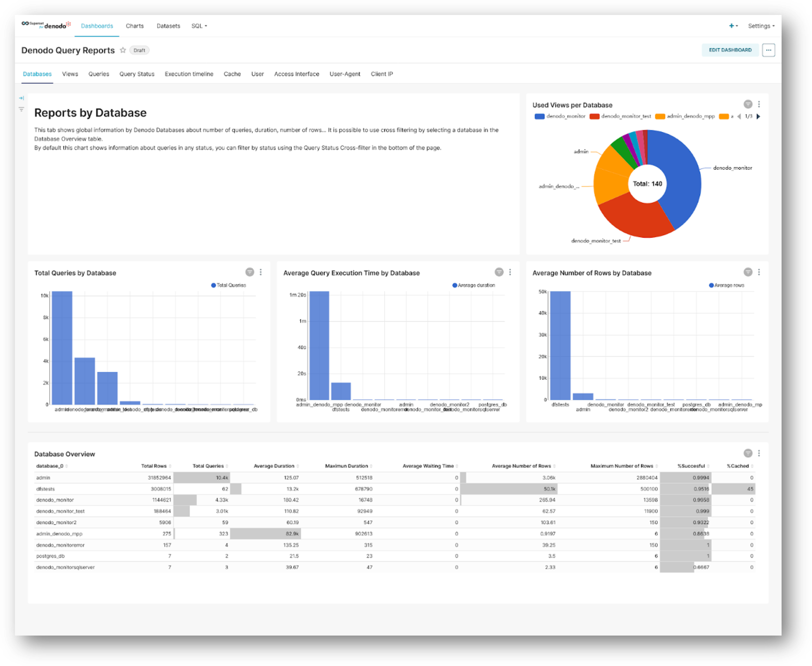Open the Charts menu item
The height and width of the screenshot is (666, 812).
[x=135, y=26]
